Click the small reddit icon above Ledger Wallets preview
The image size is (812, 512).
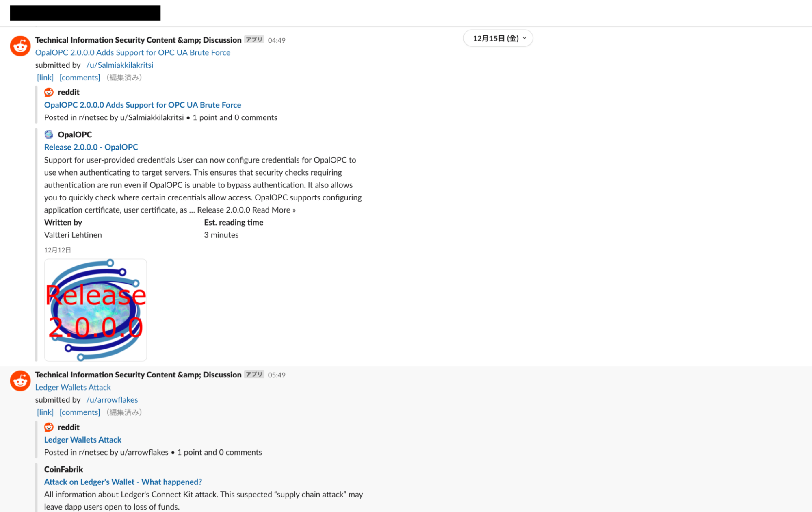tap(49, 427)
